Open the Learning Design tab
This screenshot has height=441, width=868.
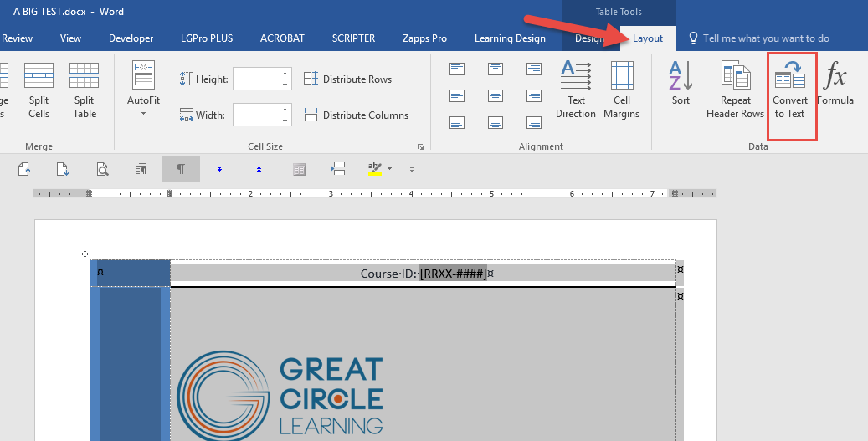(x=510, y=38)
